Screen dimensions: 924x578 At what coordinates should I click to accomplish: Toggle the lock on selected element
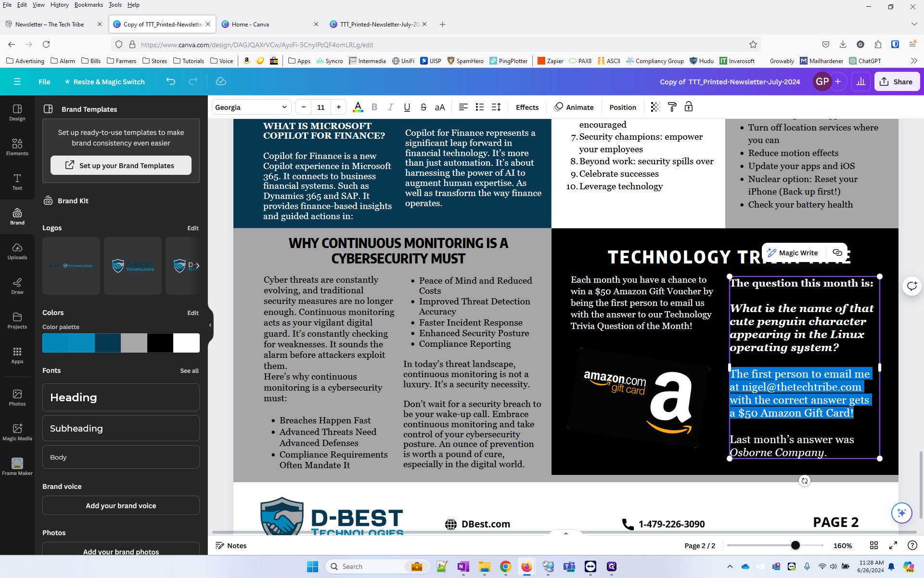(689, 107)
